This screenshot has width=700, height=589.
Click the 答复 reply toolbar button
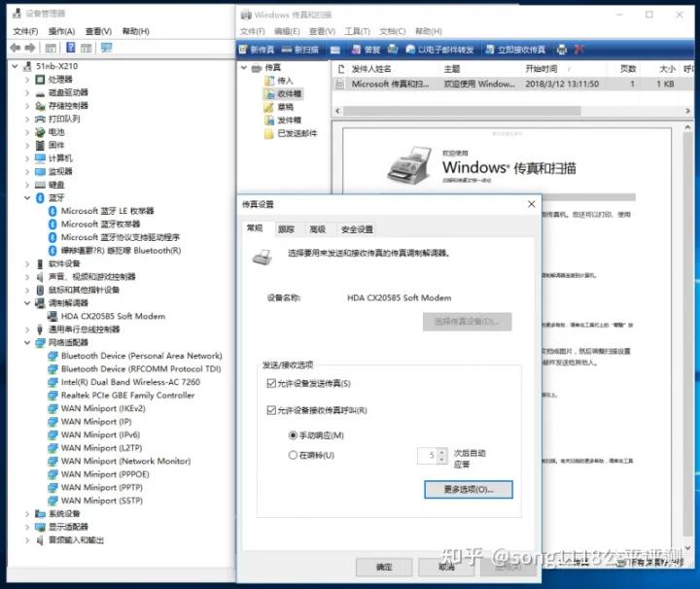coord(366,50)
